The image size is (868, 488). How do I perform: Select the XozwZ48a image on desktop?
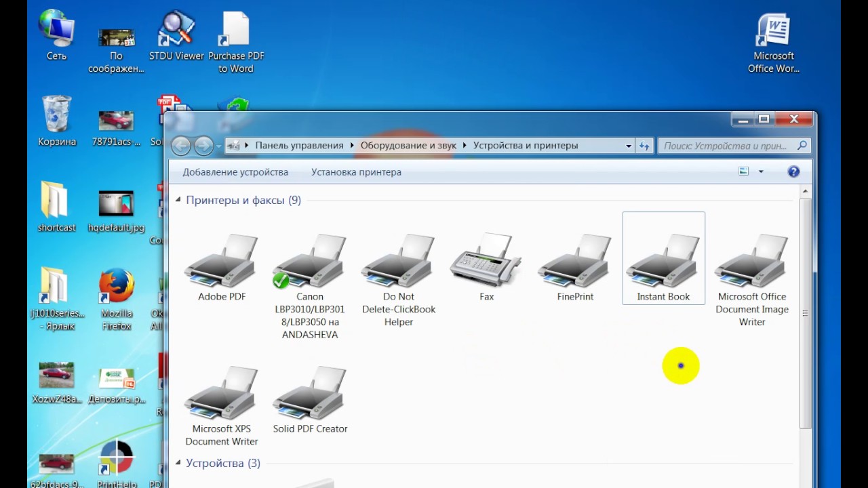pyautogui.click(x=56, y=382)
